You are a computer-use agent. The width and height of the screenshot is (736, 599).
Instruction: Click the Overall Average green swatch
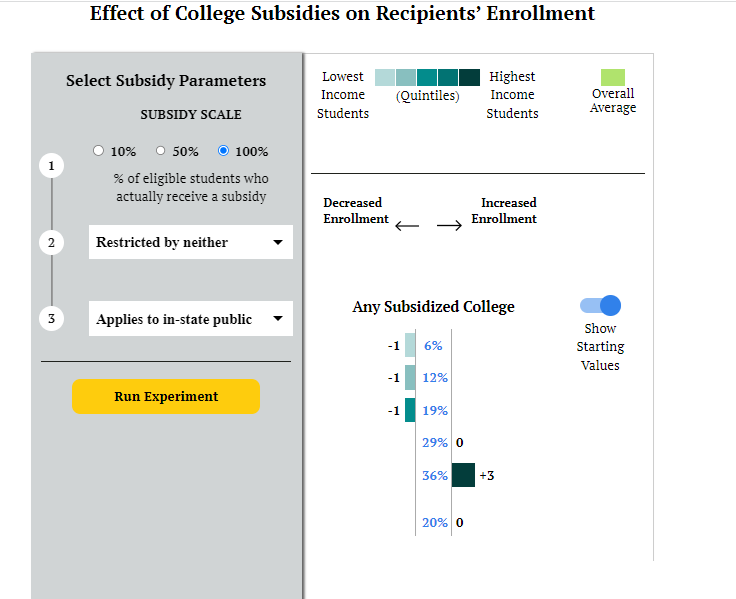pos(613,77)
